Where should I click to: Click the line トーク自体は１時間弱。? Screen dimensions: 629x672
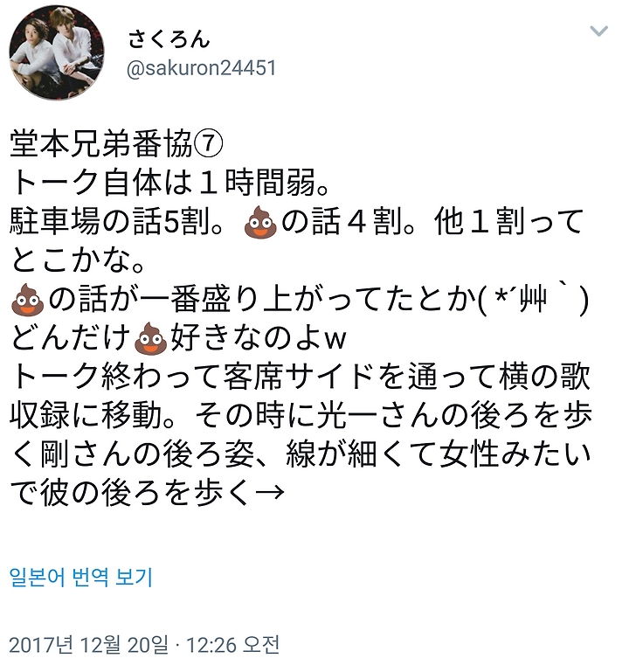170,183
